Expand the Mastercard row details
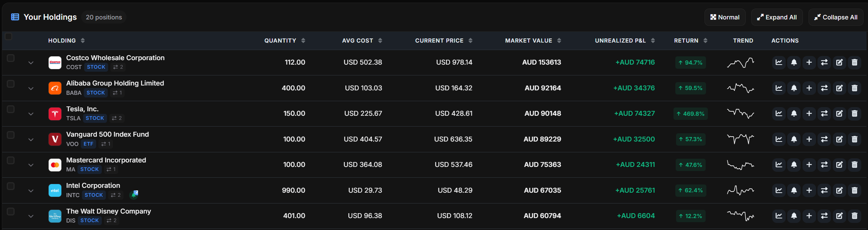The image size is (868, 230). tap(31, 165)
